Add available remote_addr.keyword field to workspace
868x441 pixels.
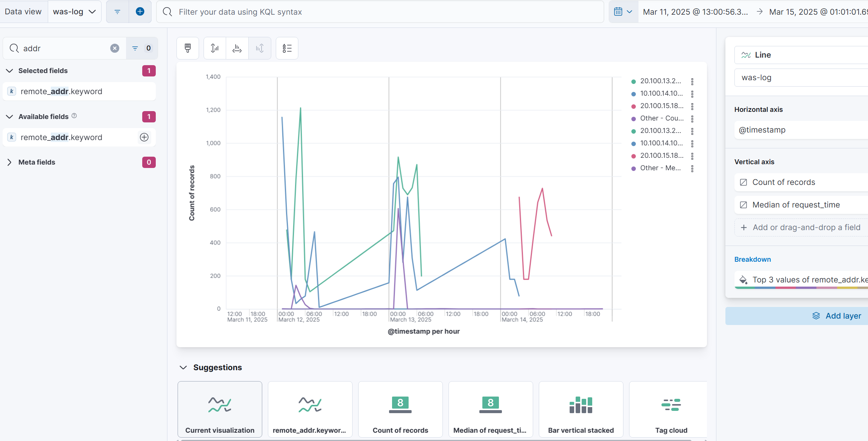[x=144, y=137]
